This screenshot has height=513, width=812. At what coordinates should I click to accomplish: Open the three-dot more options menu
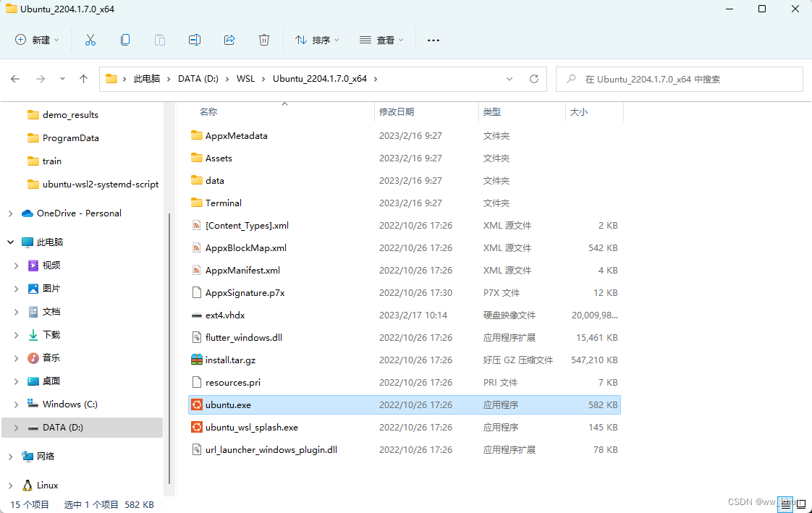434,40
